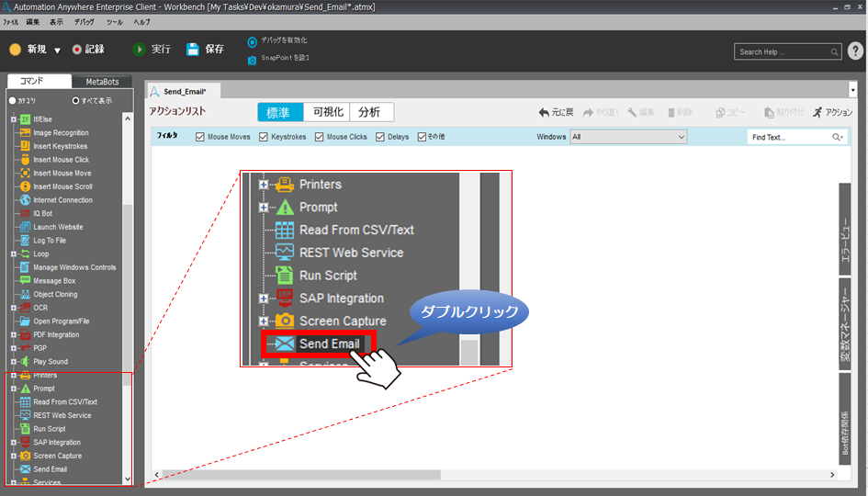Expand the Loop tree node
Viewport: 868px width, 496px height.
tap(14, 254)
